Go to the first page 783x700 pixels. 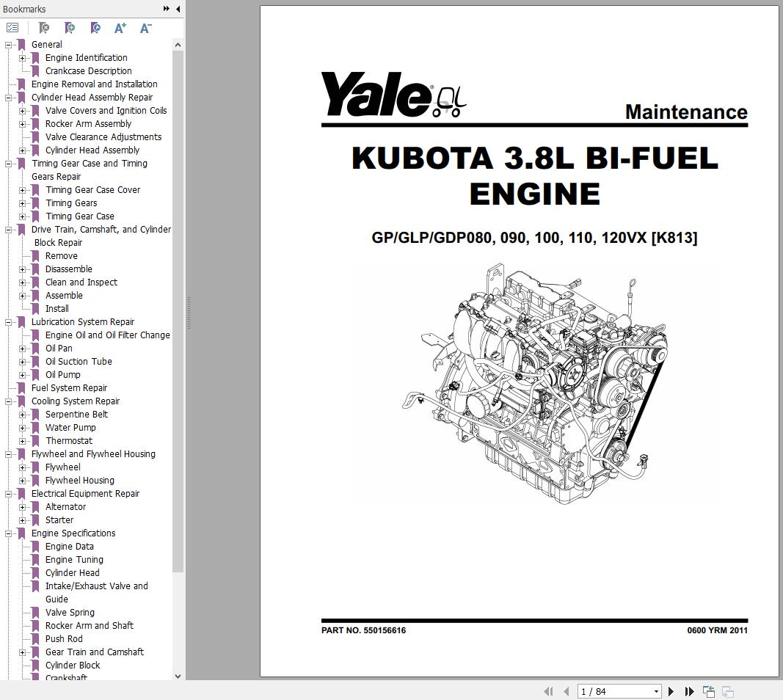tap(548, 691)
